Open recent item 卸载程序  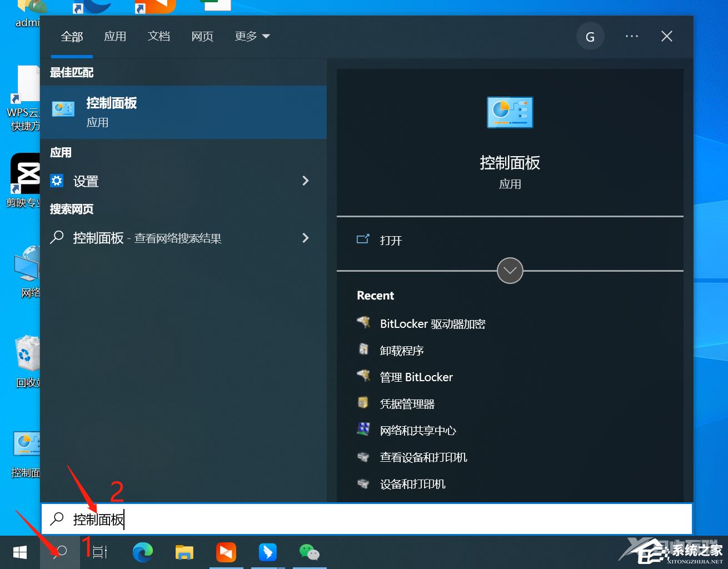(402, 351)
